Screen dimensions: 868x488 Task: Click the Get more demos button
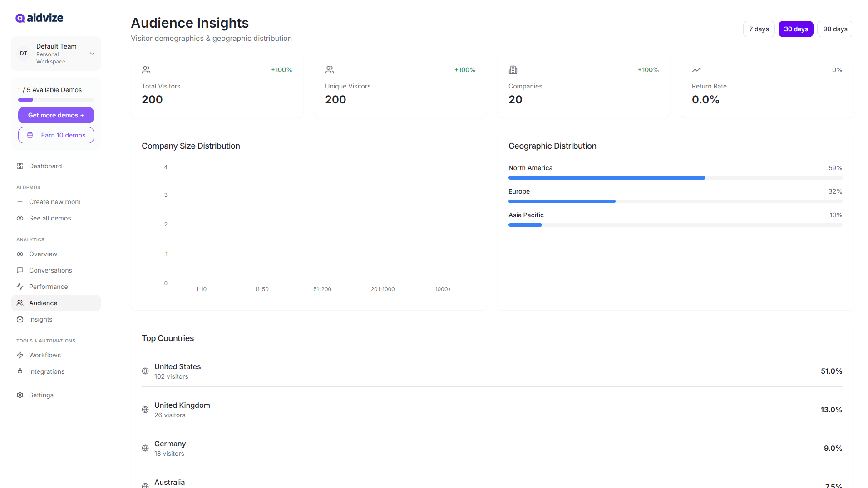coord(56,115)
